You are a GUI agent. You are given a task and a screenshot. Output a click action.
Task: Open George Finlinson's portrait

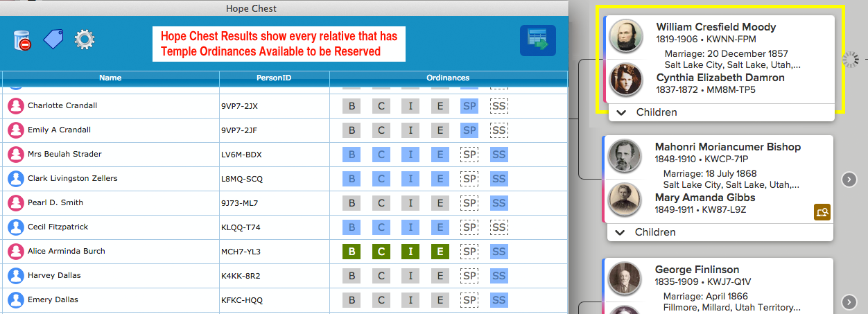click(x=625, y=279)
